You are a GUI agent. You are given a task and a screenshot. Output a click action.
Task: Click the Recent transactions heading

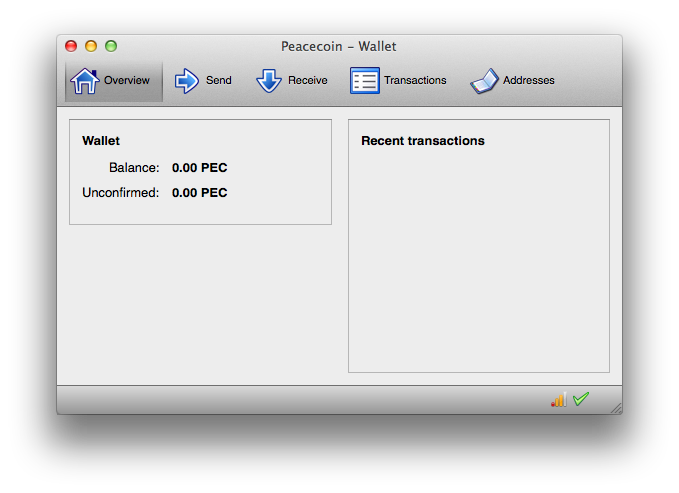tap(423, 141)
